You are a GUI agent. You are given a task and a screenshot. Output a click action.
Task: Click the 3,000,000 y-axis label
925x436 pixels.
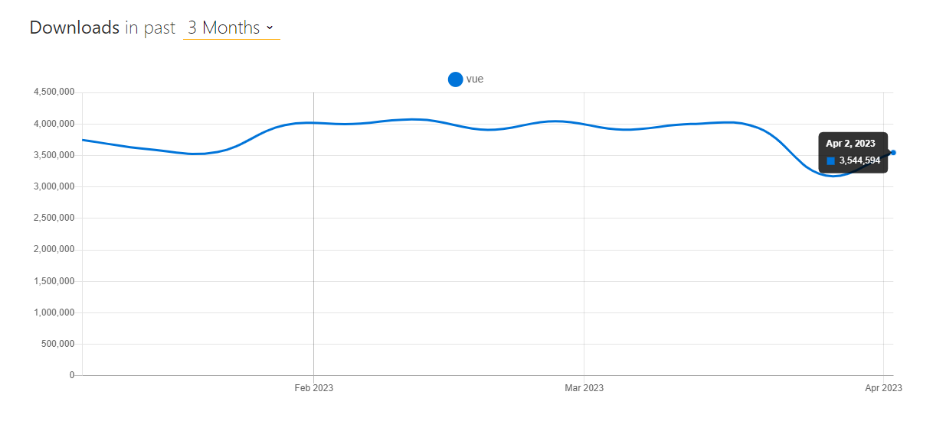click(x=55, y=187)
